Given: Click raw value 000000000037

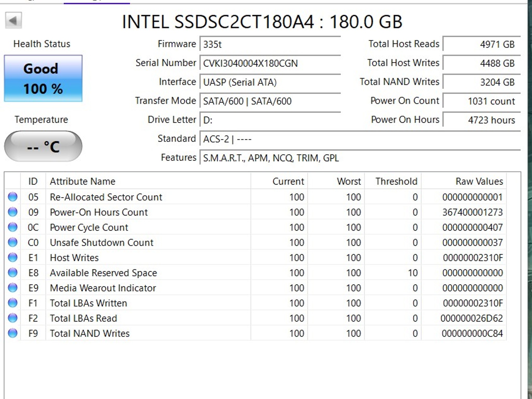Looking at the screenshot, I should tap(473, 242).
